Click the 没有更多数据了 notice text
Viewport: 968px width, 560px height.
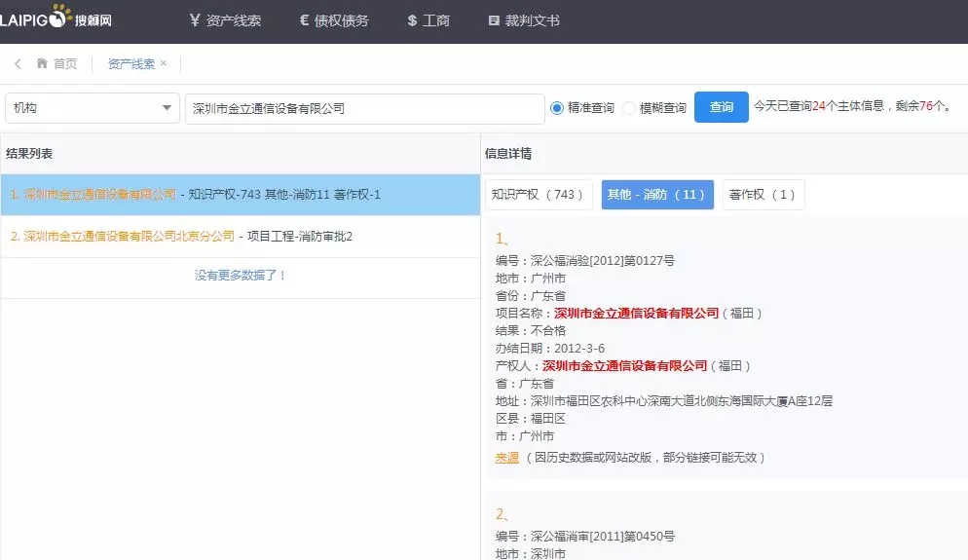click(x=241, y=276)
